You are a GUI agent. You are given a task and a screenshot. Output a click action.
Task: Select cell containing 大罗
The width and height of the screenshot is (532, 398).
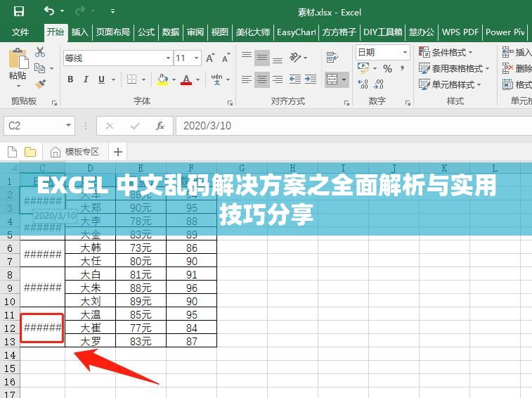[x=90, y=341]
